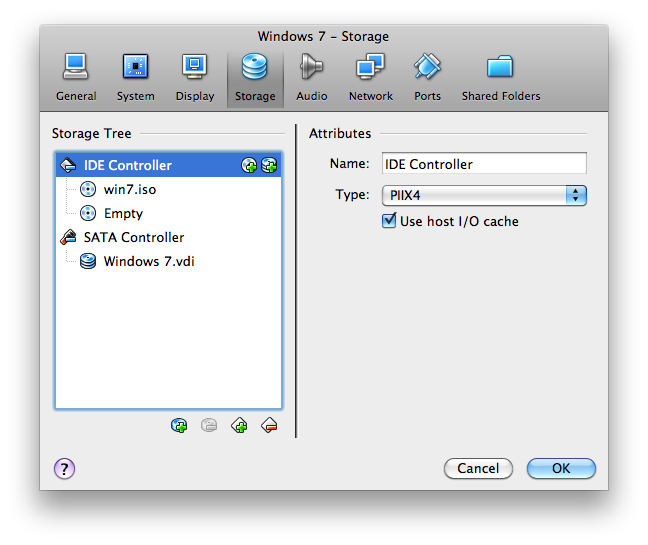
Task: Open the System settings section
Action: click(136, 78)
